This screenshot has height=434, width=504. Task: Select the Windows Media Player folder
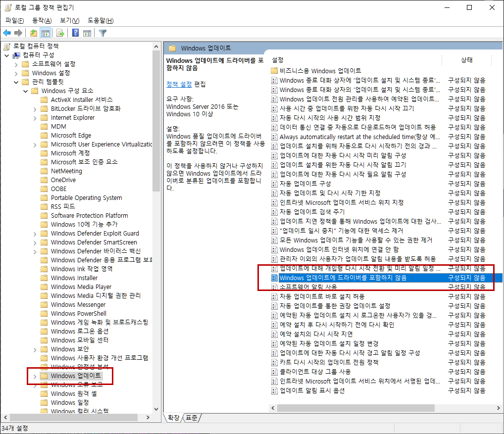coord(81,287)
